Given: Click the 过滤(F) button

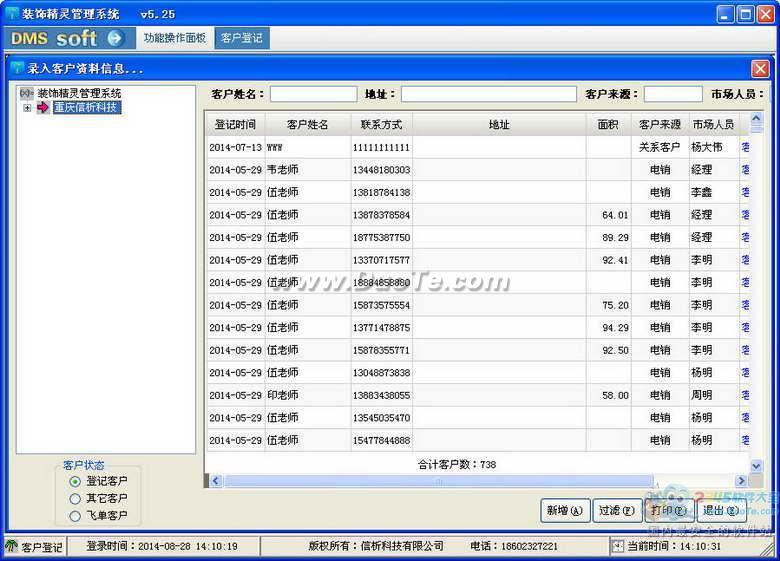Looking at the screenshot, I should coord(617,511).
